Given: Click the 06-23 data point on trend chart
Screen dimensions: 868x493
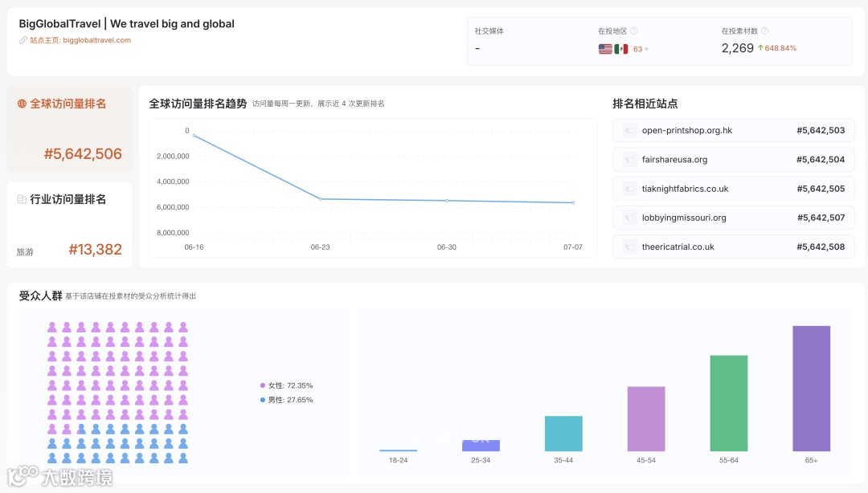Looking at the screenshot, I should click(x=321, y=198).
